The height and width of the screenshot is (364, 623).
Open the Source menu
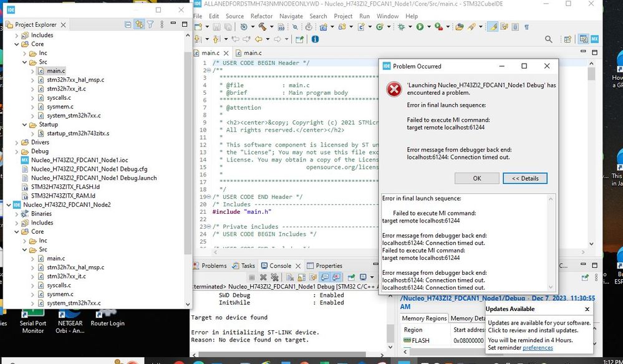click(x=235, y=16)
